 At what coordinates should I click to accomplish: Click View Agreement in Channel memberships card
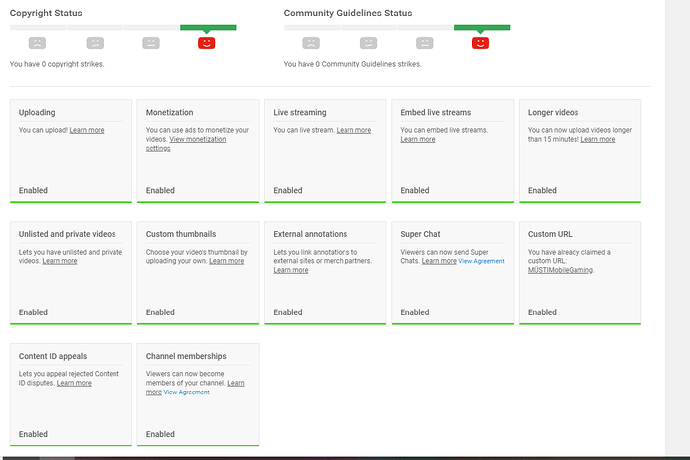[187, 392]
